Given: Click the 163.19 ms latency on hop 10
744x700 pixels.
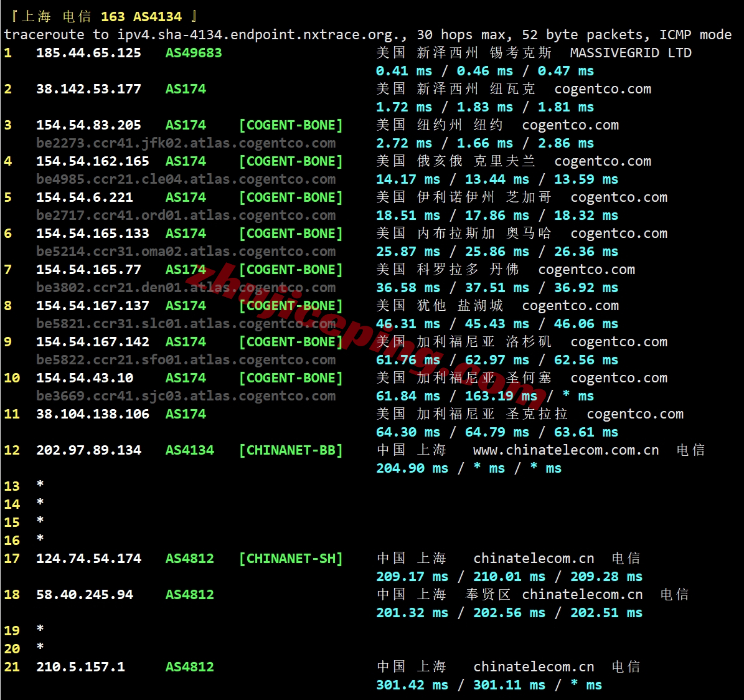Looking at the screenshot, I should [x=501, y=395].
